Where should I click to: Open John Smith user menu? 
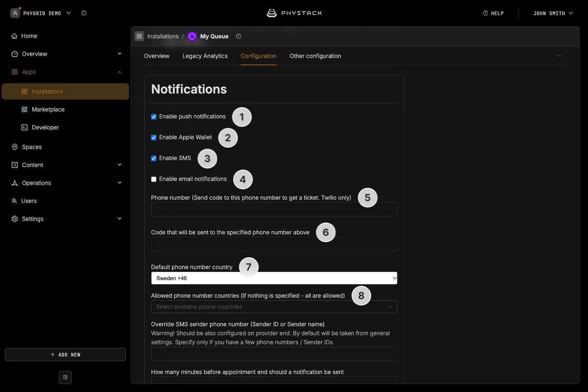click(553, 13)
